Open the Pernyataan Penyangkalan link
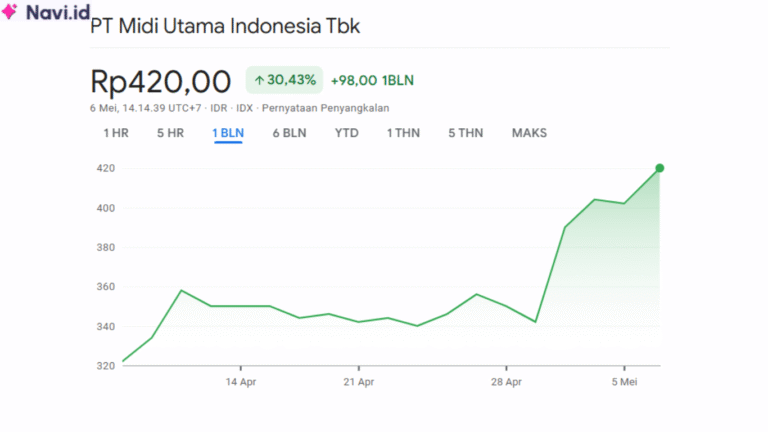The image size is (768, 432). (x=325, y=108)
